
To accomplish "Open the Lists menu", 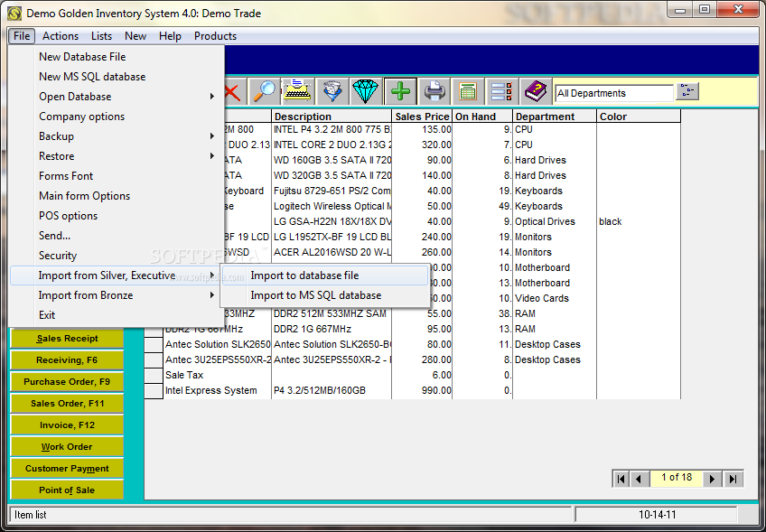I will 101,36.
